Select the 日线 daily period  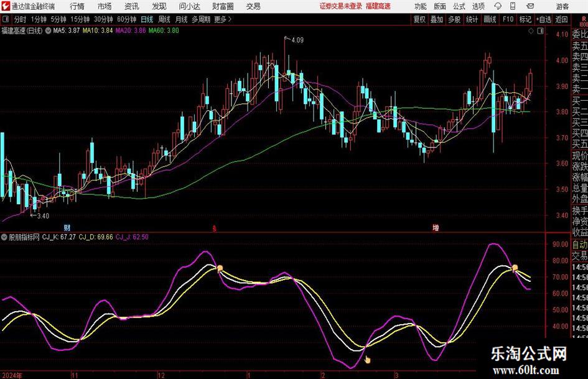147,19
